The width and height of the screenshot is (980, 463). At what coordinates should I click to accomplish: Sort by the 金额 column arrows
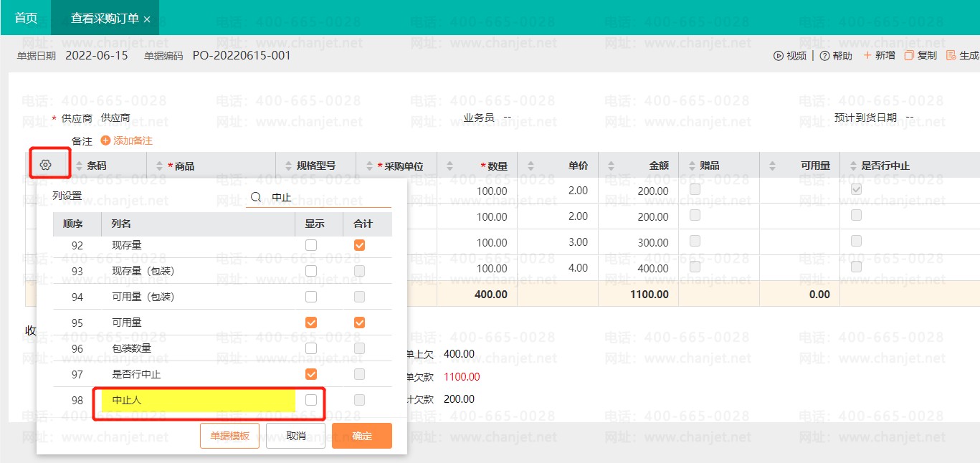click(612, 166)
